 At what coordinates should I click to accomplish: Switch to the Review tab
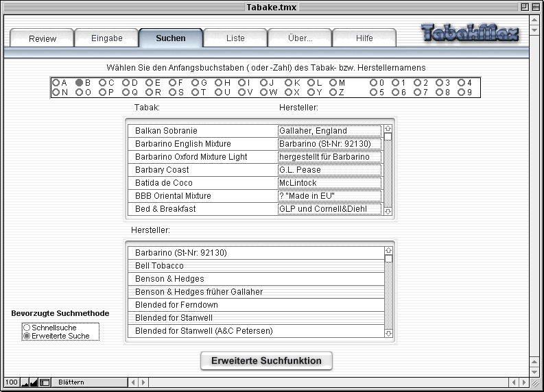[42, 38]
